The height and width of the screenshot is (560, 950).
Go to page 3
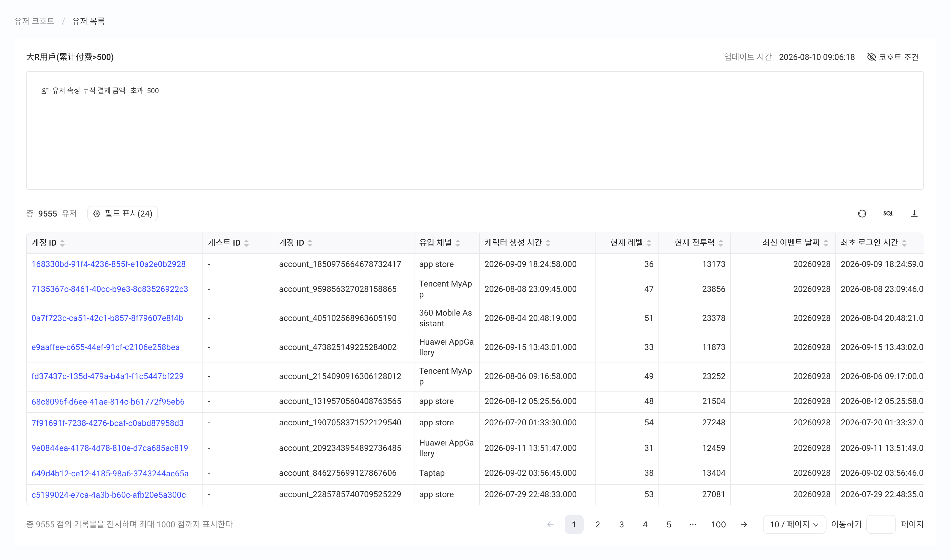click(x=621, y=524)
